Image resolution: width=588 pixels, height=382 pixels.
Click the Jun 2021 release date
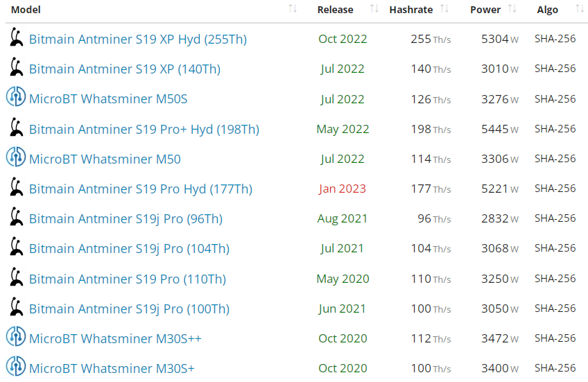tap(343, 309)
